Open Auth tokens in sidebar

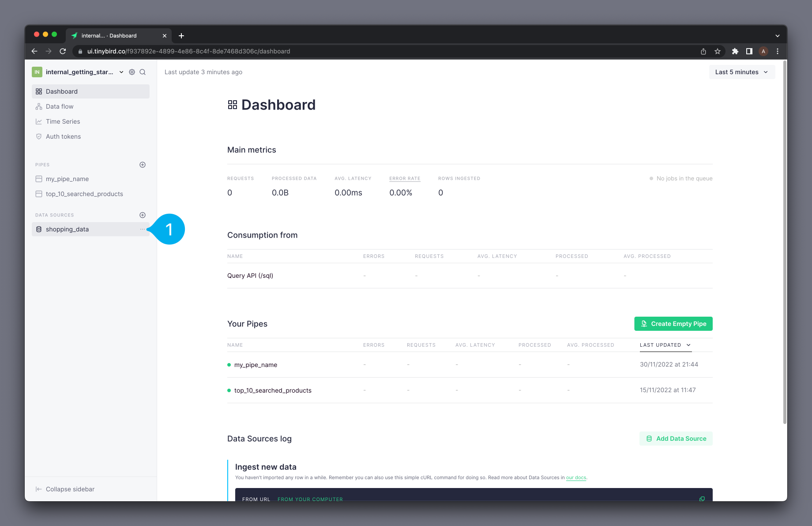click(x=90, y=136)
